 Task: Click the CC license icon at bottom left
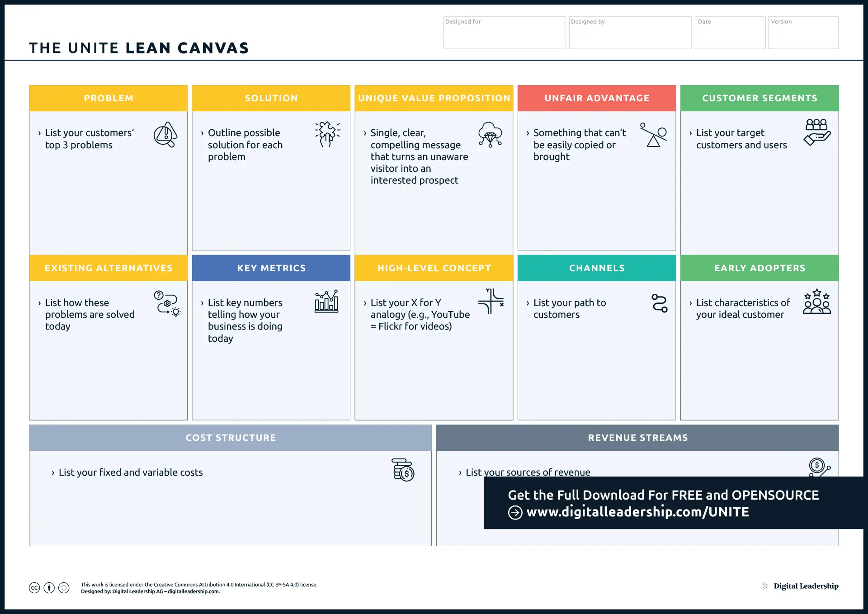point(35,588)
